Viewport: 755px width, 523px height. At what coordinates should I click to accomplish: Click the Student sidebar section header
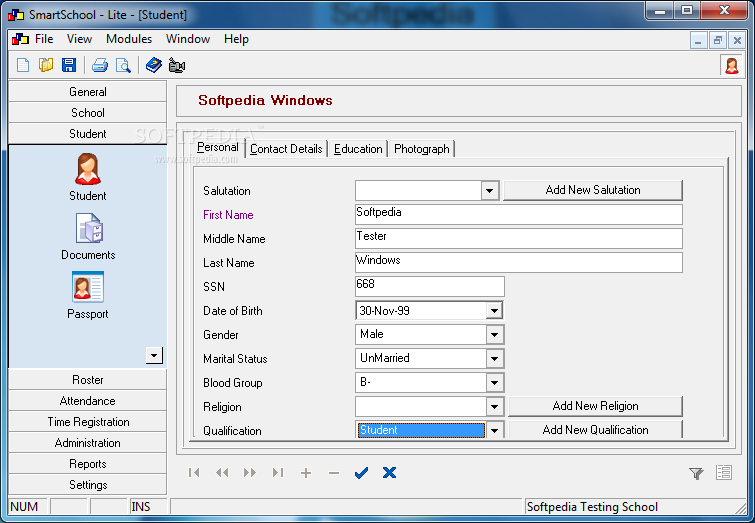point(88,133)
